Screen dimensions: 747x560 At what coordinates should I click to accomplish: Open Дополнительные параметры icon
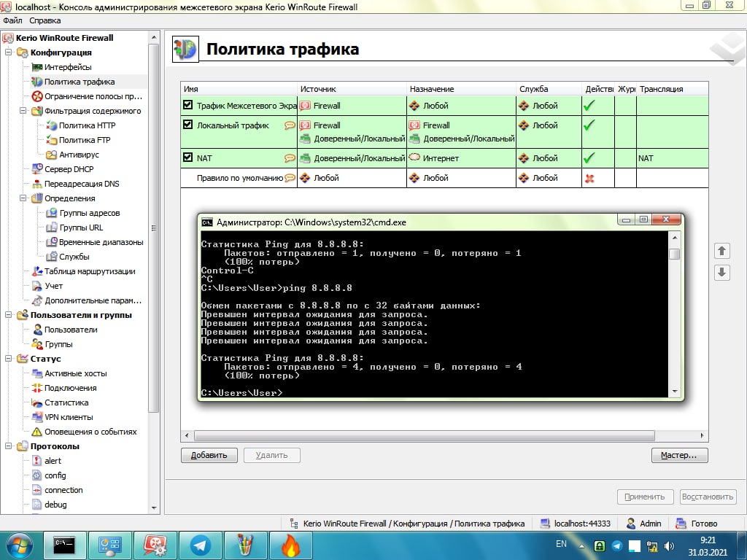36,300
